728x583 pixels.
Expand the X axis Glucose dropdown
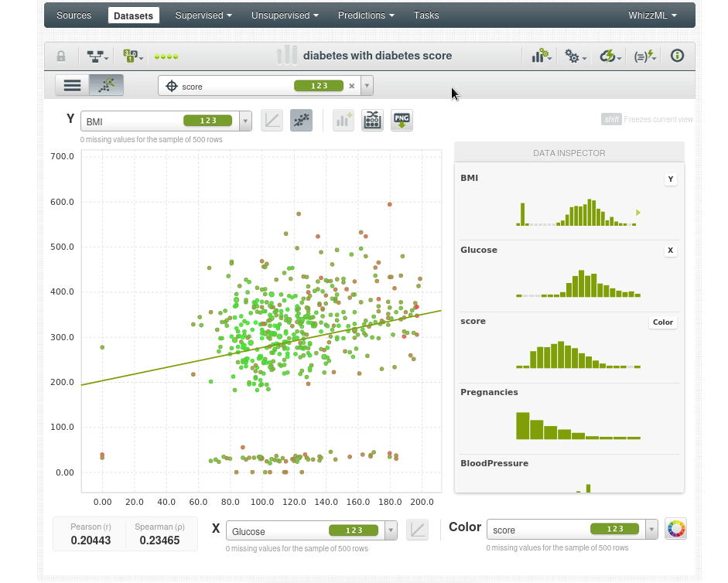coord(391,530)
